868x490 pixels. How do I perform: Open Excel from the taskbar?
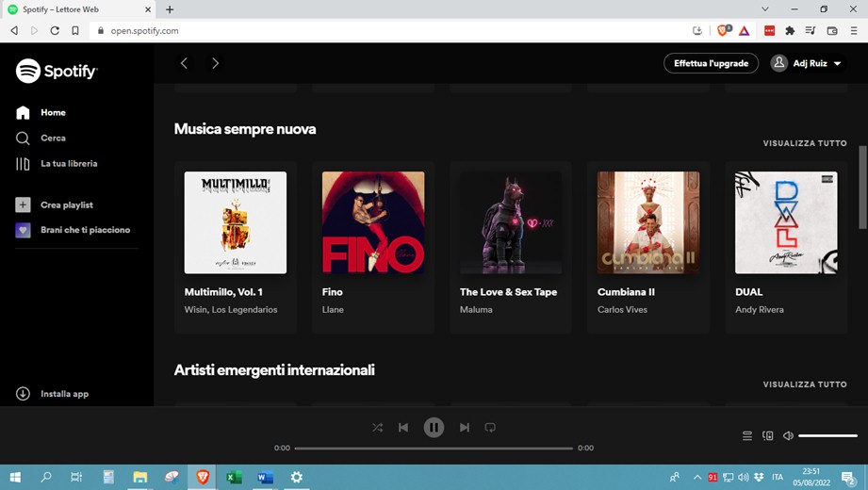[234, 477]
